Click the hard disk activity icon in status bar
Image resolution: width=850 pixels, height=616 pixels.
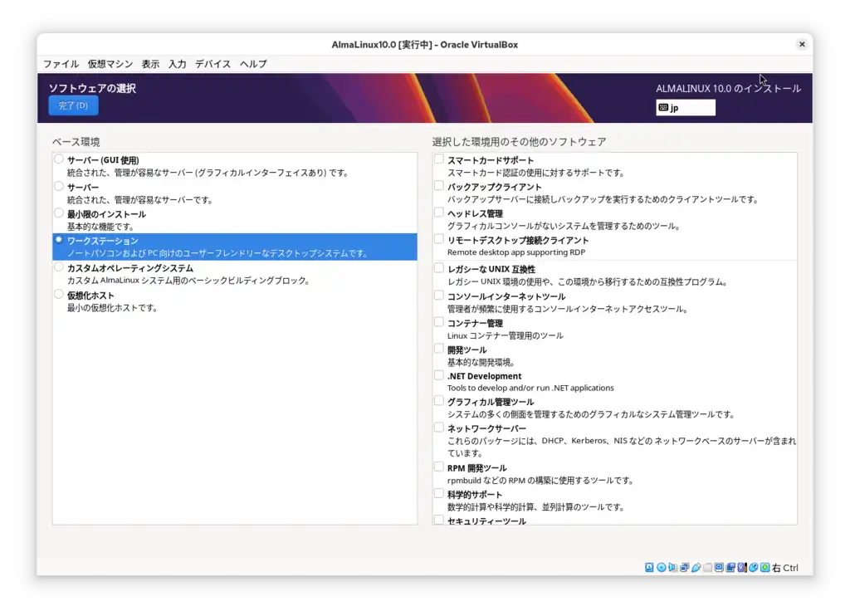tap(648, 568)
